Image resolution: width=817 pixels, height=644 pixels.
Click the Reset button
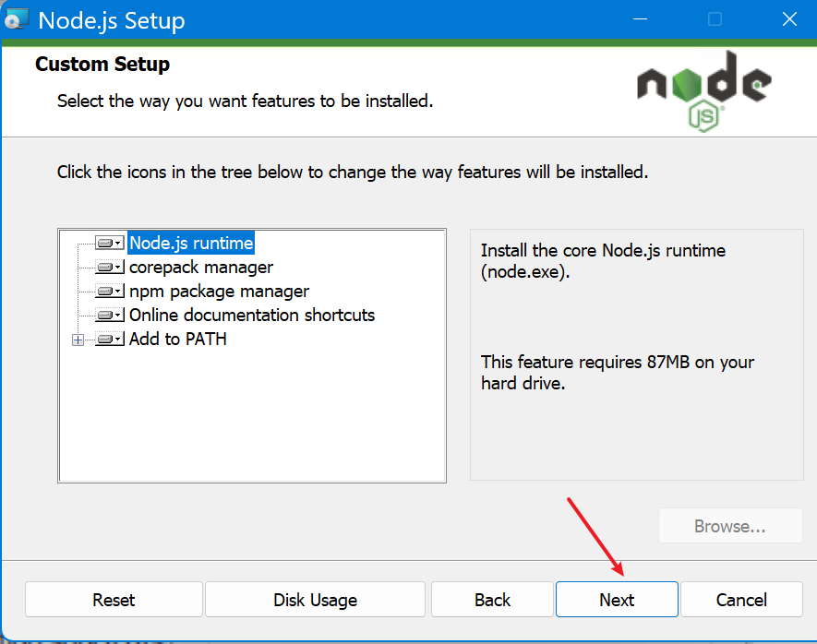pos(114,600)
